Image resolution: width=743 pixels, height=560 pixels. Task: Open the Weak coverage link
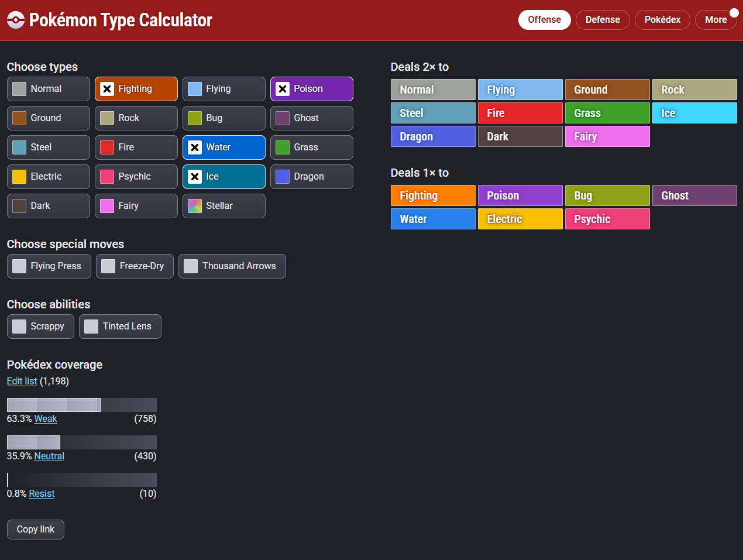46,418
